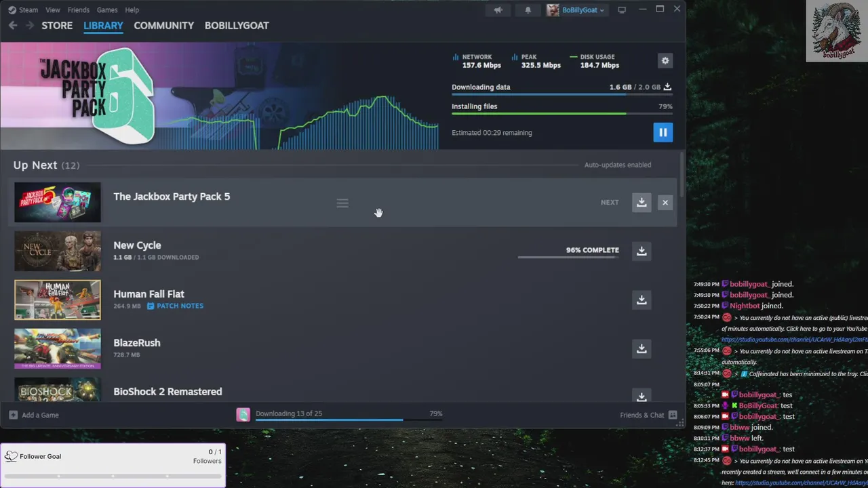Click the Human Fall Flat thumbnail
The image size is (868, 488).
coord(58,300)
